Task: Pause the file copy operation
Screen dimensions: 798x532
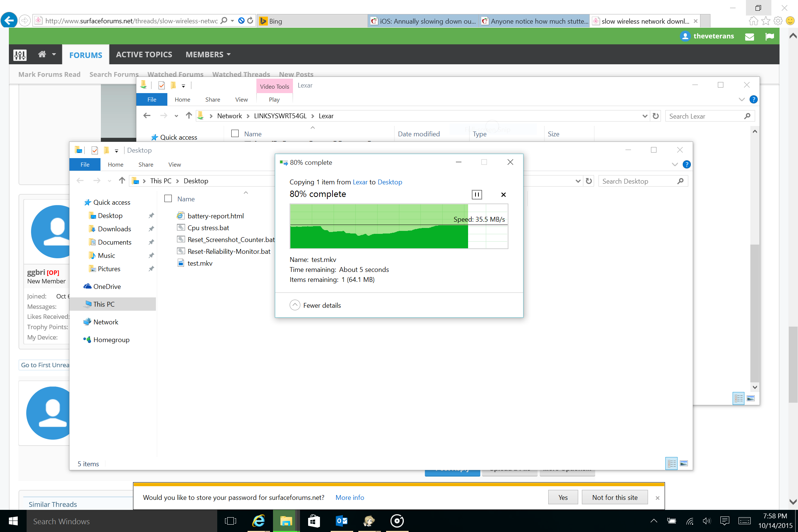Action: pos(477,195)
